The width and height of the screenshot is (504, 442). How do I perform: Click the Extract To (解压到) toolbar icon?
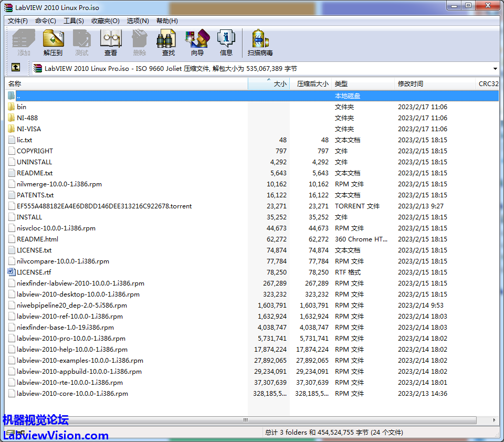click(x=53, y=42)
